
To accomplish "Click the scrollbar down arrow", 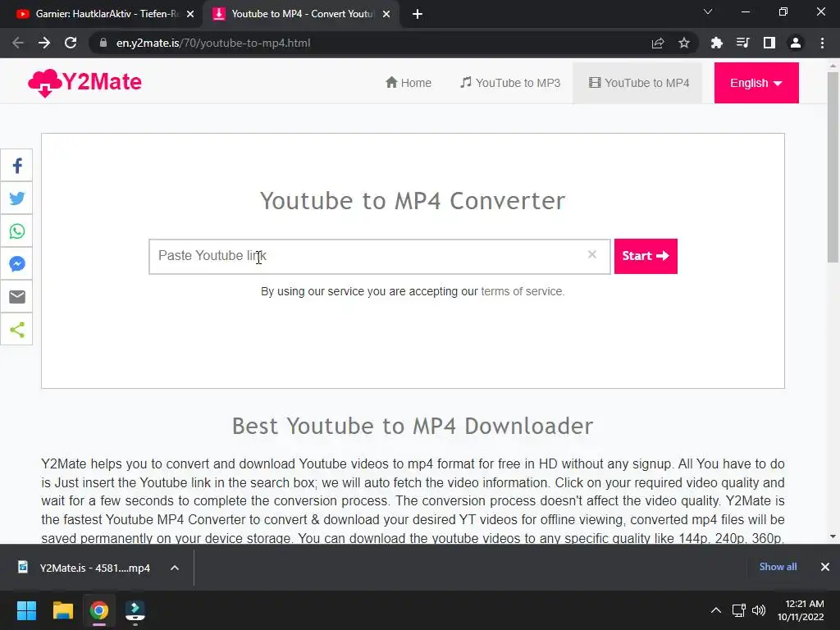I will click(833, 536).
